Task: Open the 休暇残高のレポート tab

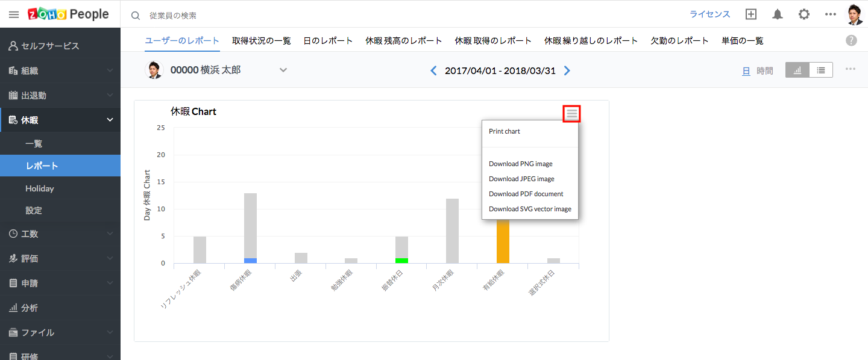Action: point(404,41)
